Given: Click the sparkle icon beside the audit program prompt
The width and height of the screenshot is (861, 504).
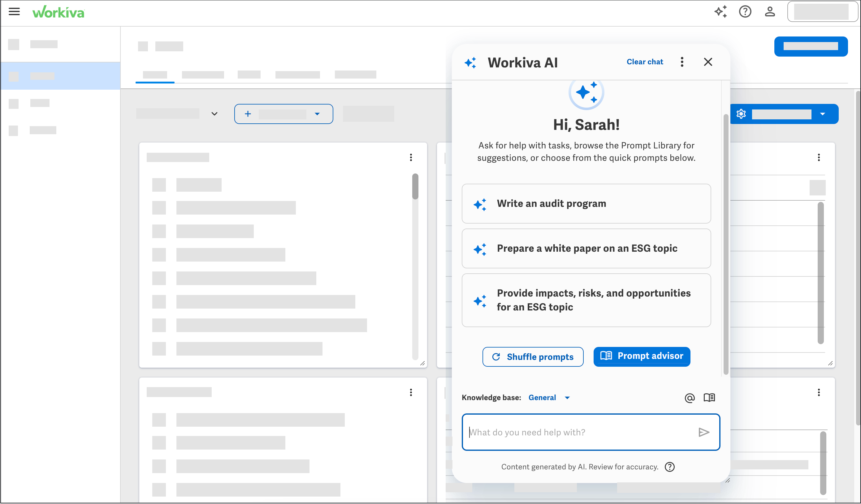Looking at the screenshot, I should [x=480, y=203].
